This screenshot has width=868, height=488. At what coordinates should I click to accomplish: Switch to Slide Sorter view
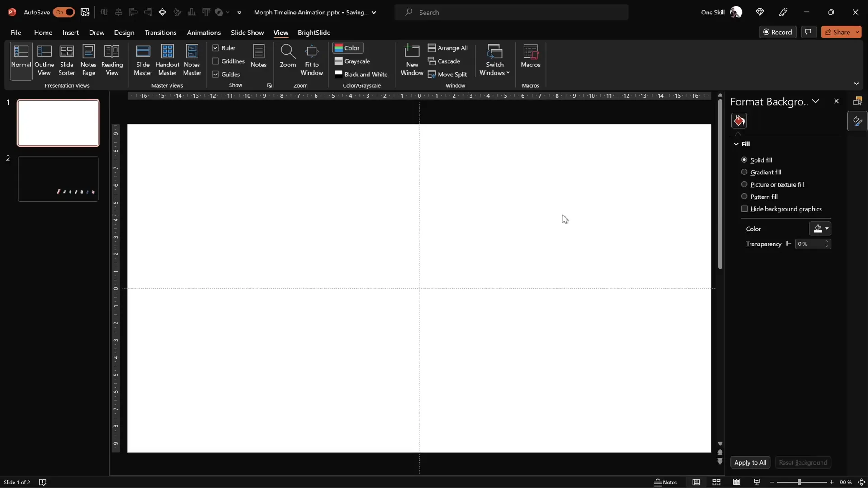click(x=66, y=59)
